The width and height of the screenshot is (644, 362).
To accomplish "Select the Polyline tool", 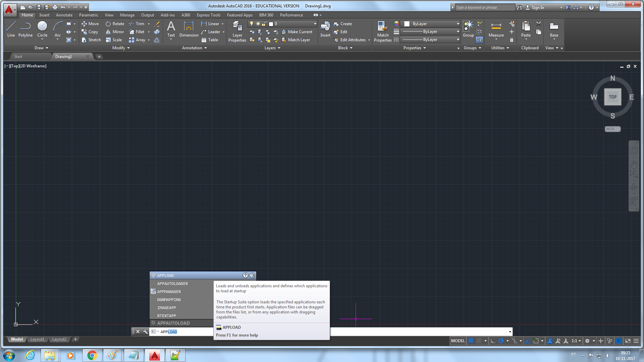I will [25, 29].
